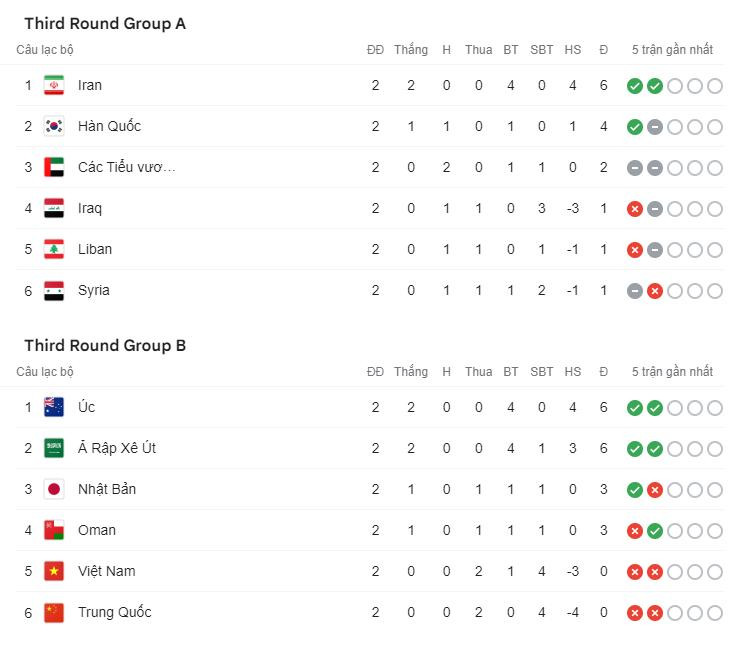744x645 pixels.
Task: Click the Saudi Arabia flag icon
Action: pos(54,449)
